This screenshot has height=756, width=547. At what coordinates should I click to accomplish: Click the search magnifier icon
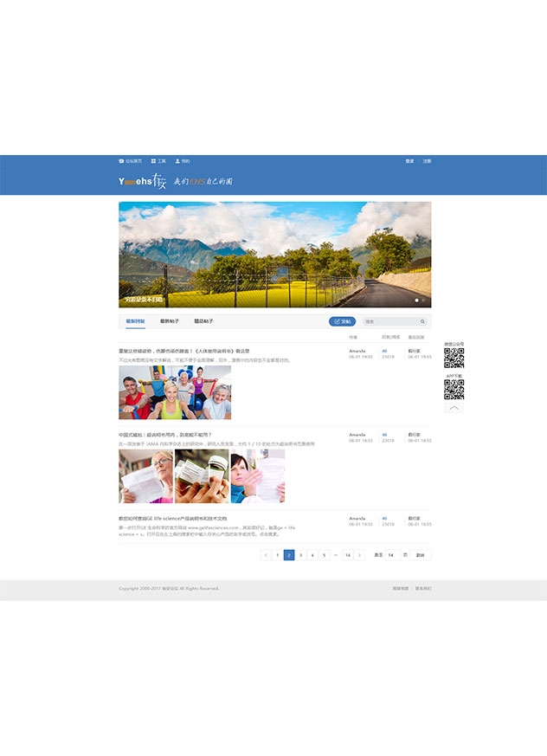click(x=422, y=321)
